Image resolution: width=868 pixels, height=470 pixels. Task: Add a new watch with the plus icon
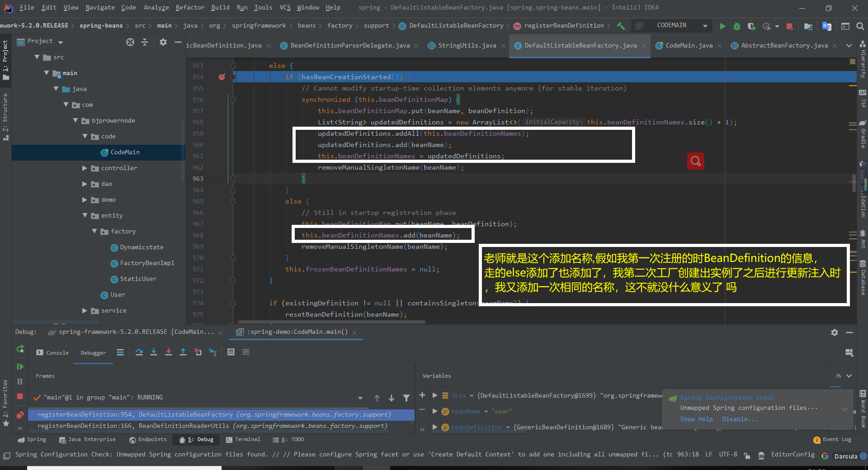point(422,395)
